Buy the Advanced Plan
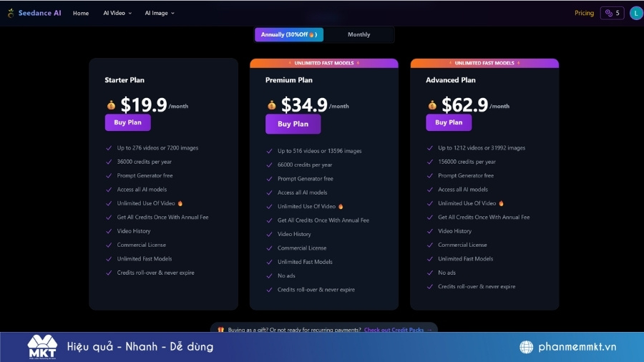The width and height of the screenshot is (644, 362). coord(449,122)
